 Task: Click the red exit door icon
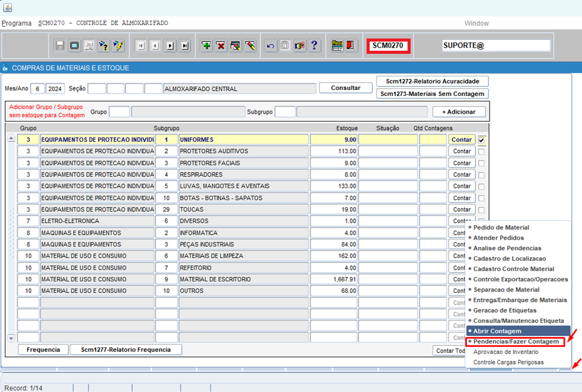click(x=351, y=46)
